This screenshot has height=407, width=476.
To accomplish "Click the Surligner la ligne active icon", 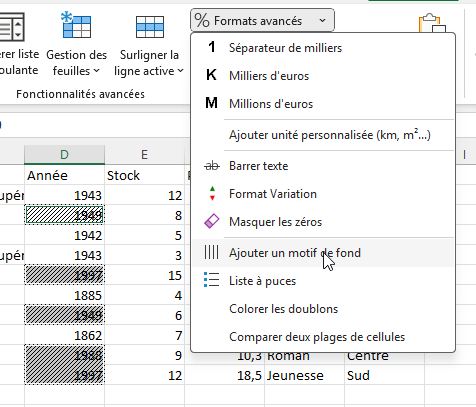I will pyautogui.click(x=150, y=27).
